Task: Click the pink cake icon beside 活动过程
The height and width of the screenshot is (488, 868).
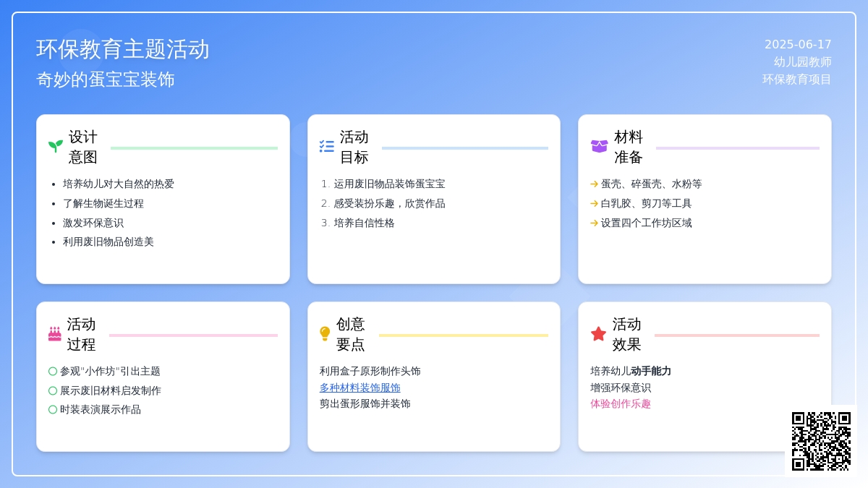Action: (55, 333)
